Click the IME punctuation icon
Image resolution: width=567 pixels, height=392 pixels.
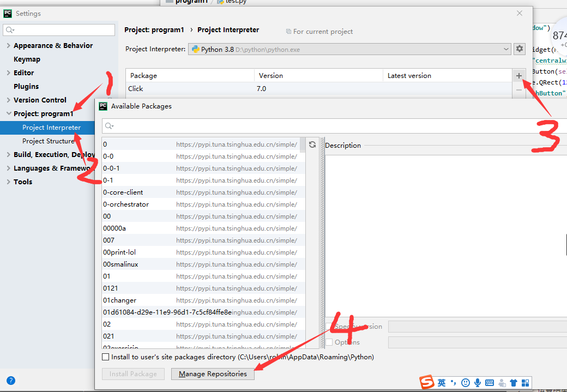454,383
